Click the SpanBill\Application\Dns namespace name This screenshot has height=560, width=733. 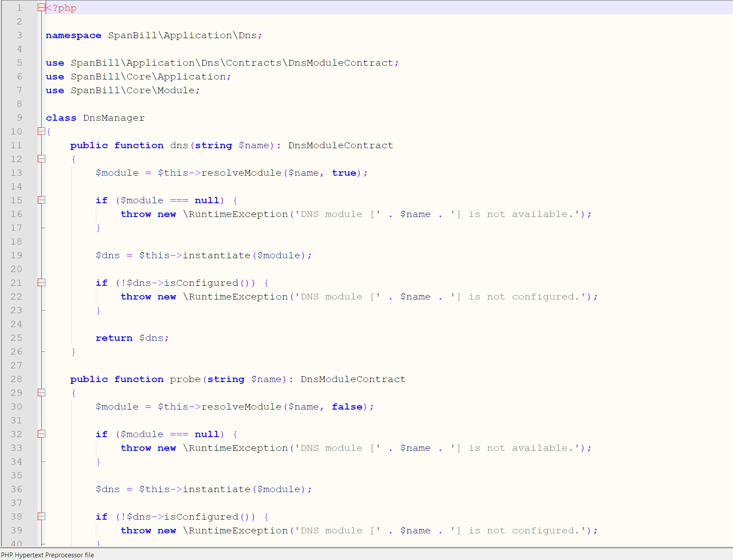[x=182, y=35]
